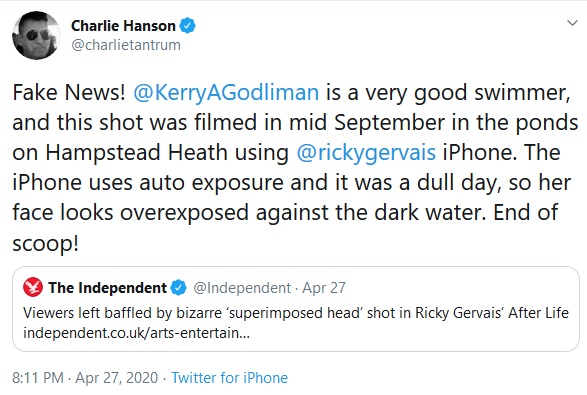Open the @rickygervais mention
Viewport: 587px width, 395px height.
tap(366, 153)
